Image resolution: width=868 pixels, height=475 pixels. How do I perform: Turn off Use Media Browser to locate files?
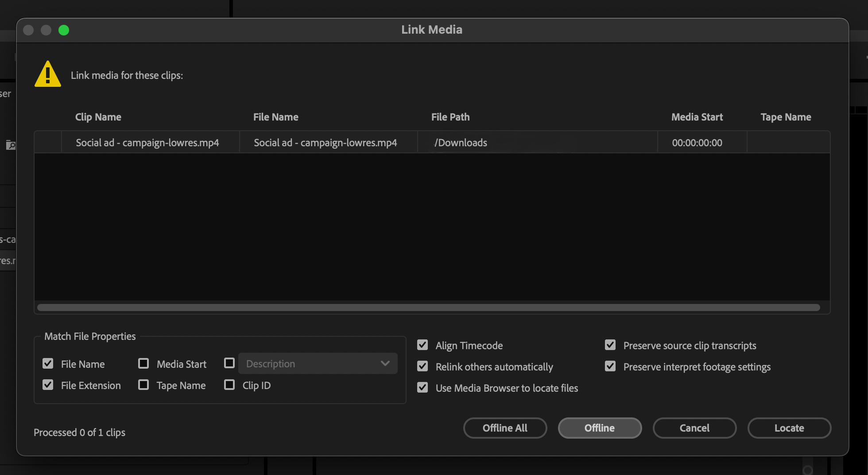[x=422, y=388]
